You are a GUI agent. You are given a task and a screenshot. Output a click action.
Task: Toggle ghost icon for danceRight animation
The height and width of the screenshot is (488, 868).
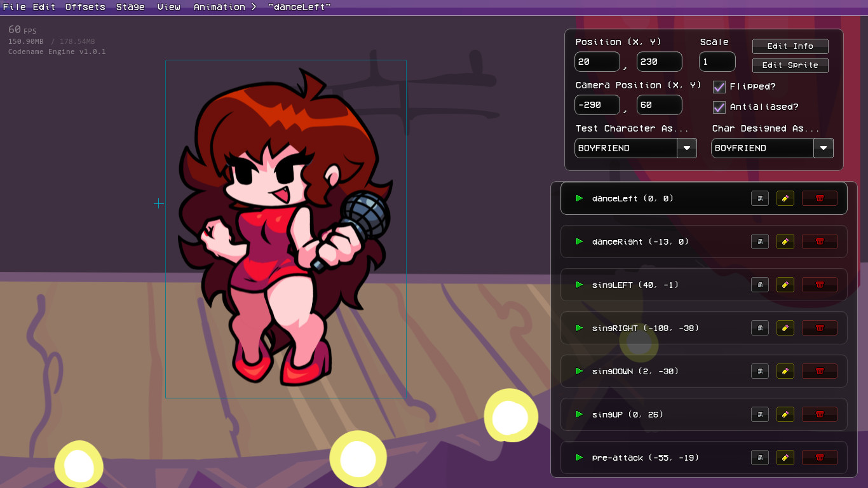point(760,241)
